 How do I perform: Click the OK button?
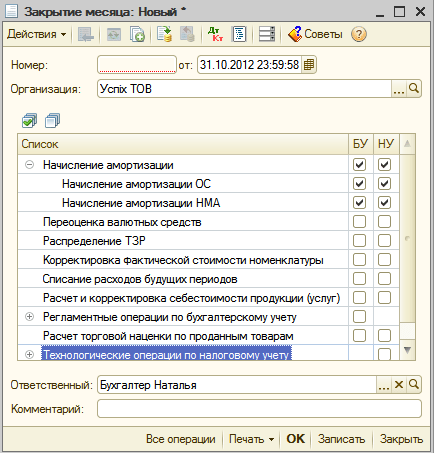[296, 439]
